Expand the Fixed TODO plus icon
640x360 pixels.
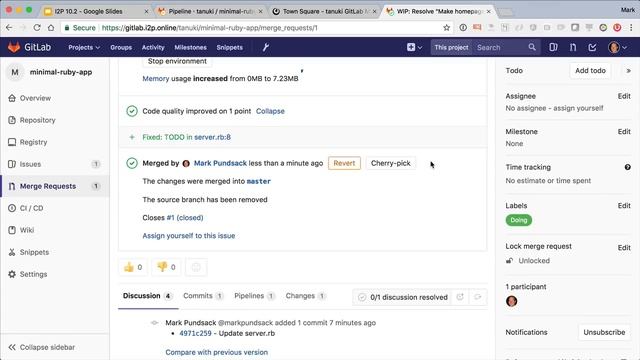[132, 137]
